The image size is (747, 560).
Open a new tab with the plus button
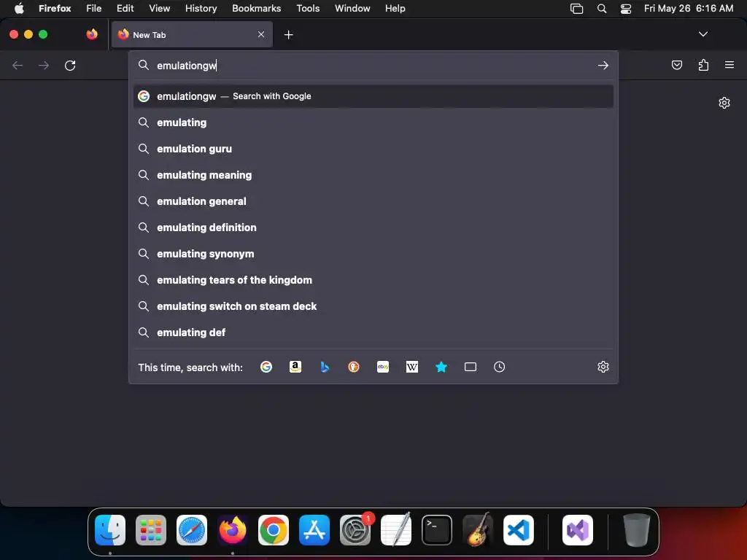click(x=288, y=35)
